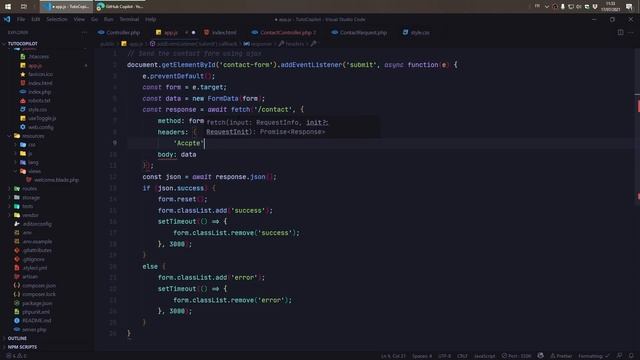Open Windows notification center in the taskbar
This screenshot has width=640, height=360.
(629, 7)
